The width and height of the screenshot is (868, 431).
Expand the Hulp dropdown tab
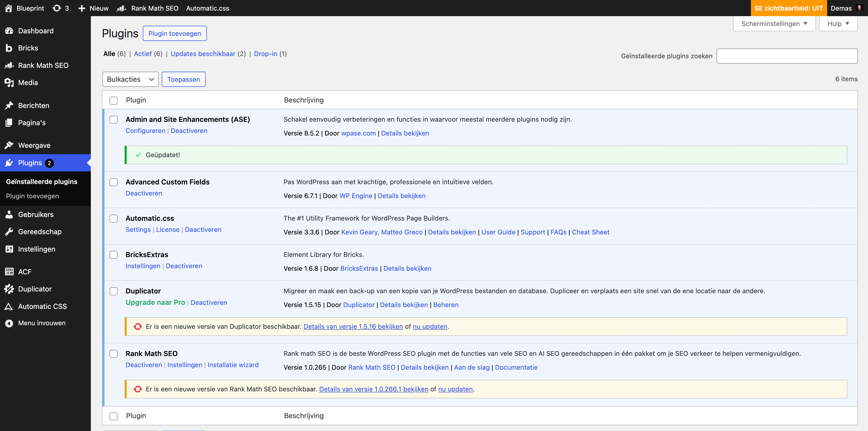[838, 23]
